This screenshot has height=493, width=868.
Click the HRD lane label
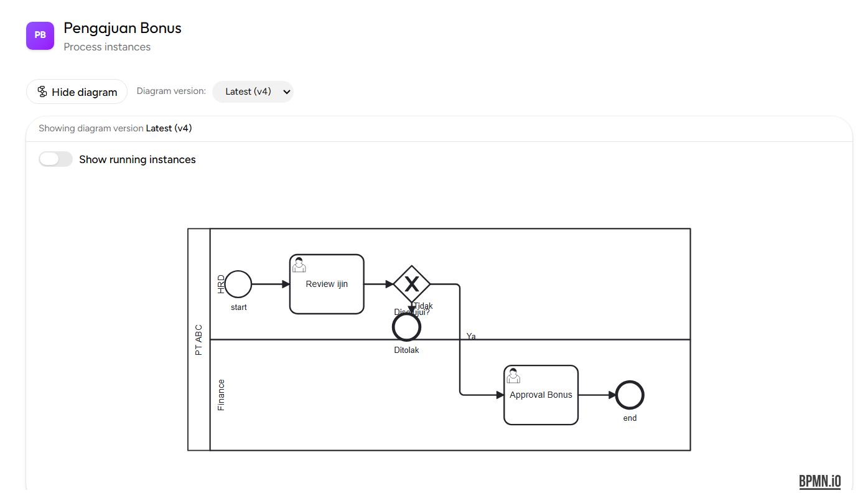[221, 284]
